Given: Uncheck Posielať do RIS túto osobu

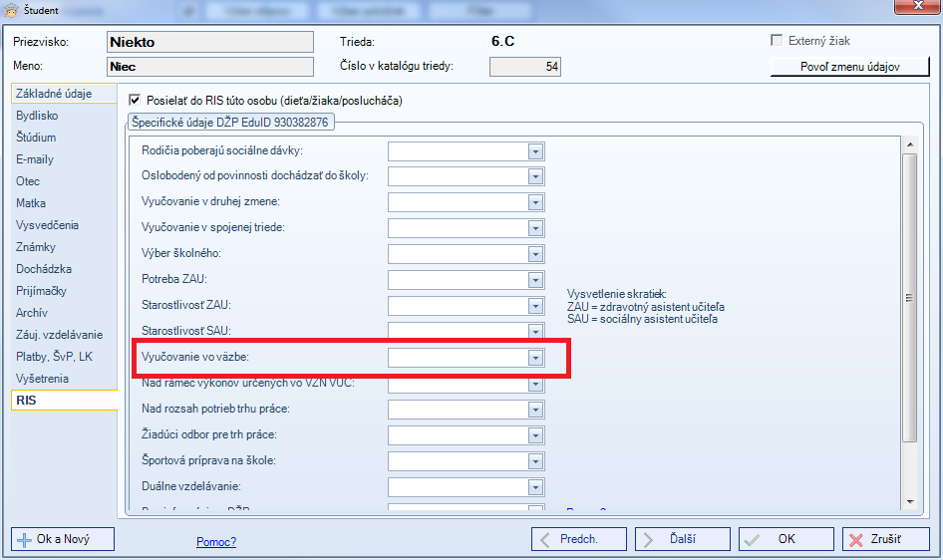Looking at the screenshot, I should pos(136,101).
